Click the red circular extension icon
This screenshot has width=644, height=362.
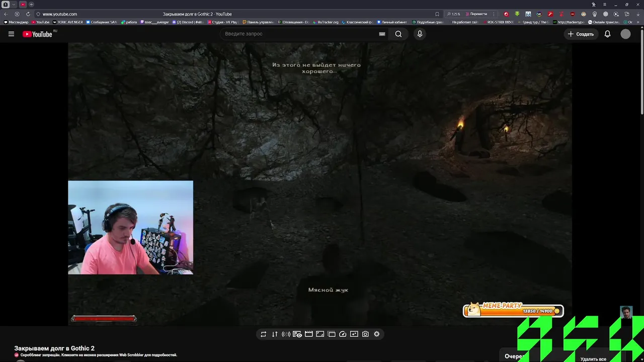point(506,14)
